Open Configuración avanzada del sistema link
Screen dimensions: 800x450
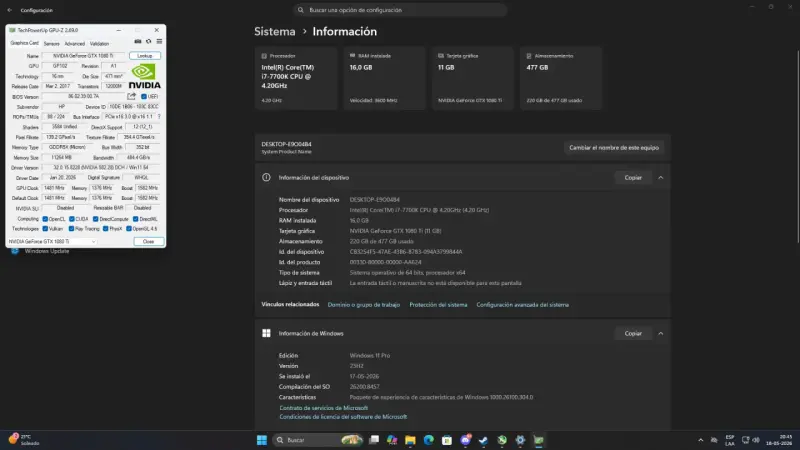(522, 305)
